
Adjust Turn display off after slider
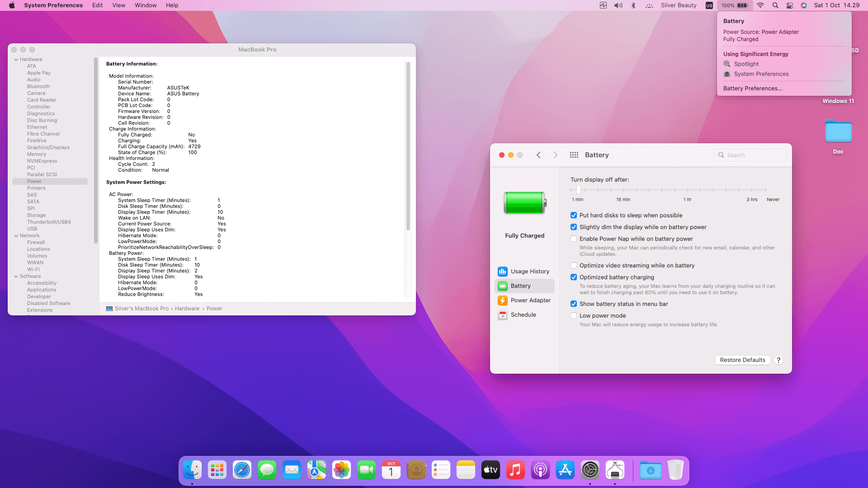(x=579, y=190)
